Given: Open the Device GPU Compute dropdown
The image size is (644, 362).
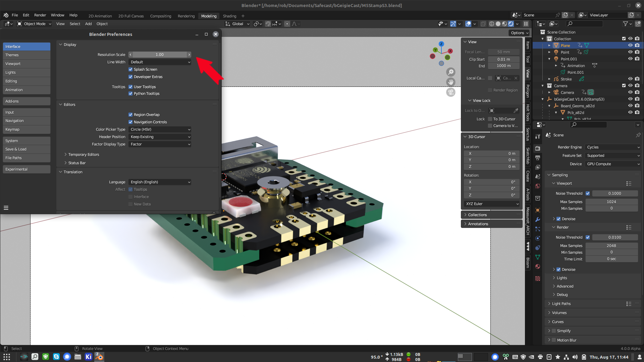Looking at the screenshot, I should point(613,164).
